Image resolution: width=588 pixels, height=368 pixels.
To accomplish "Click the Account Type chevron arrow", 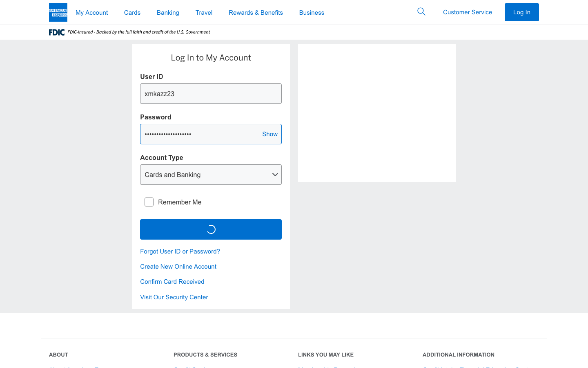I will (x=275, y=175).
